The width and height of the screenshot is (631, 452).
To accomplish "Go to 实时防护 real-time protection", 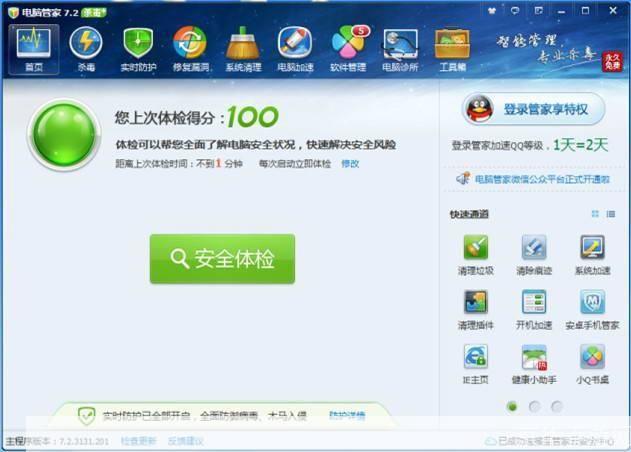I will coord(138,50).
